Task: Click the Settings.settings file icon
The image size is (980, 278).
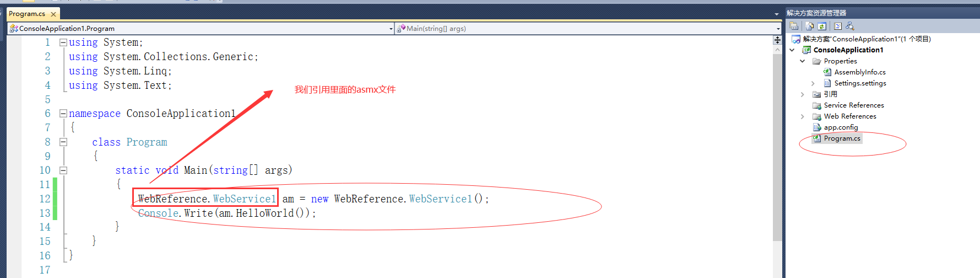Action: tap(827, 83)
